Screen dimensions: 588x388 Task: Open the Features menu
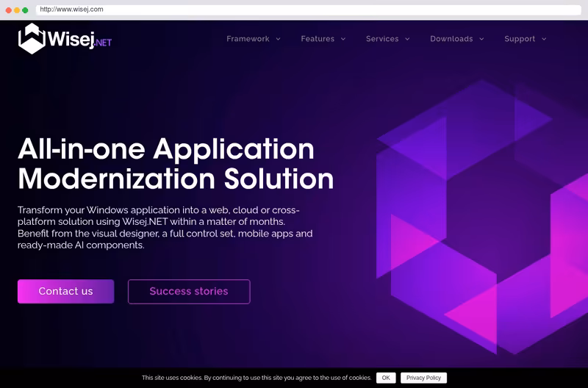318,39
